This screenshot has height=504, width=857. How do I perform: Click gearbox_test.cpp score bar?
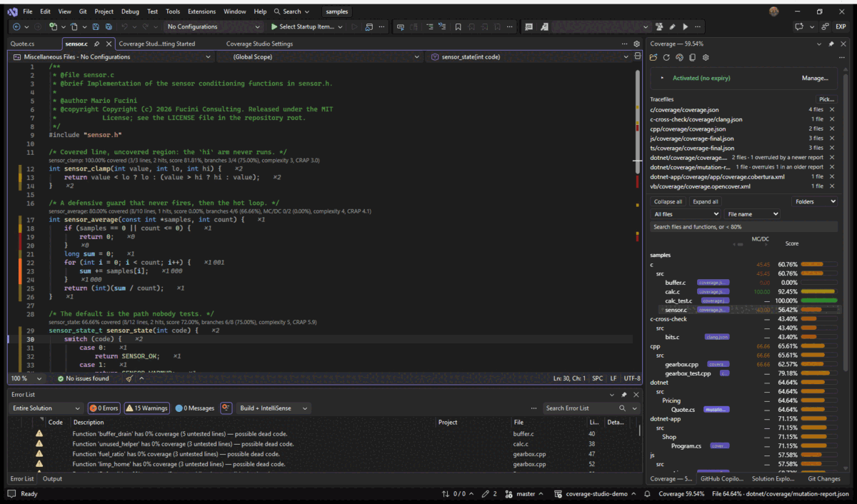[818, 373]
